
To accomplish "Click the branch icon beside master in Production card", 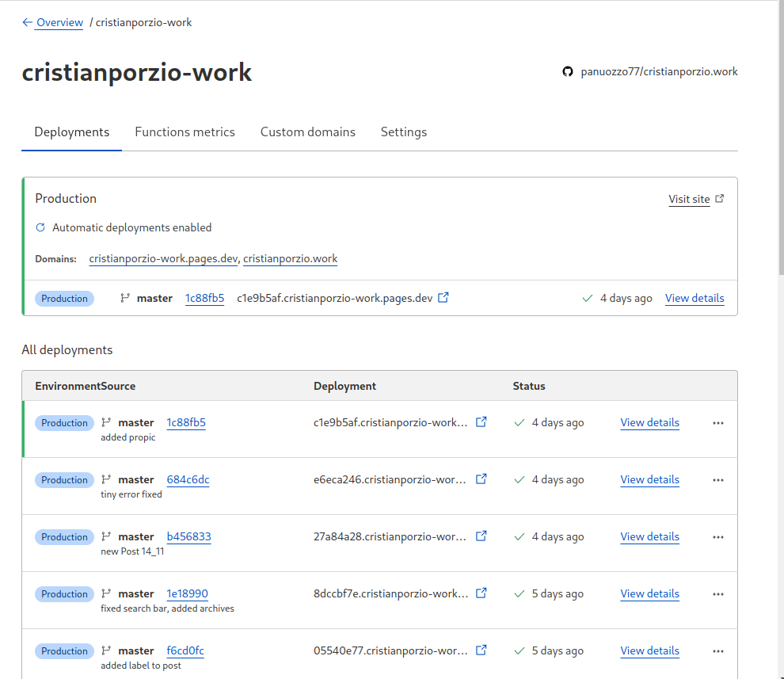I will click(125, 297).
